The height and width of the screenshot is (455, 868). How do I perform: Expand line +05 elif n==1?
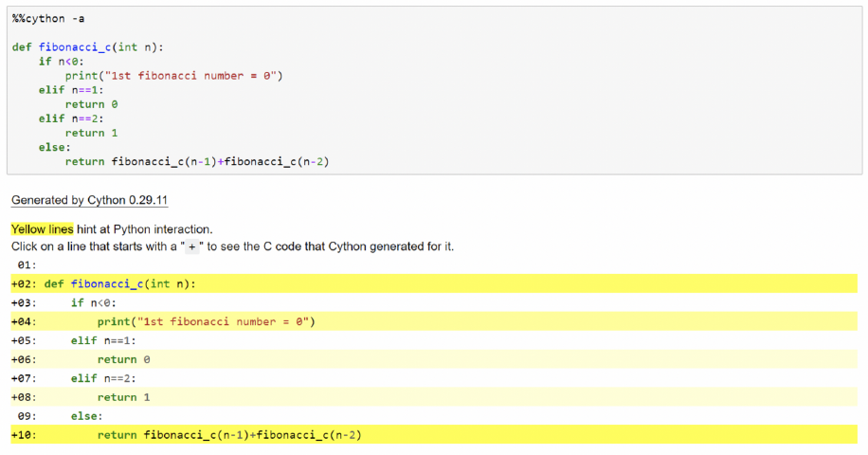pos(434,340)
